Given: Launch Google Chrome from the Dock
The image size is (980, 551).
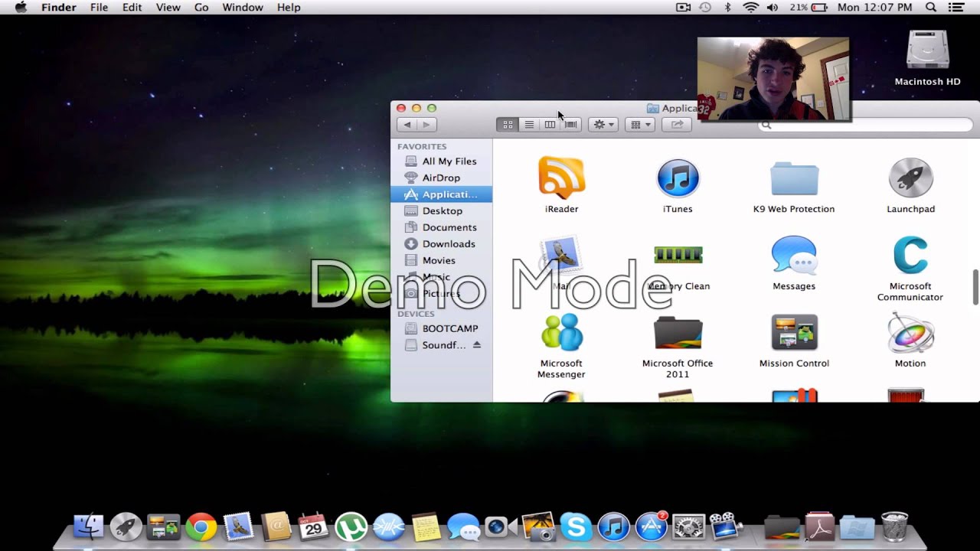Looking at the screenshot, I should coord(201,527).
